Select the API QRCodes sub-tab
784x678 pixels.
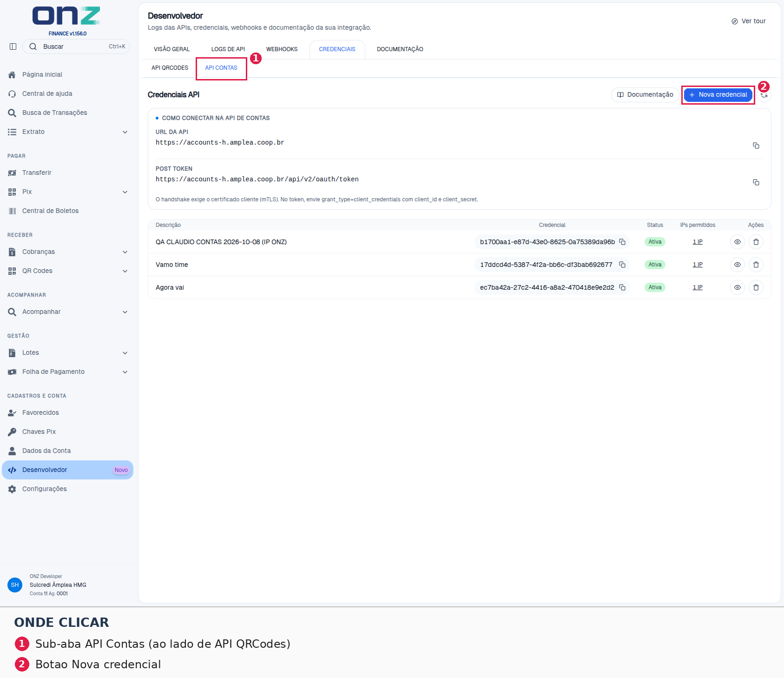170,68
